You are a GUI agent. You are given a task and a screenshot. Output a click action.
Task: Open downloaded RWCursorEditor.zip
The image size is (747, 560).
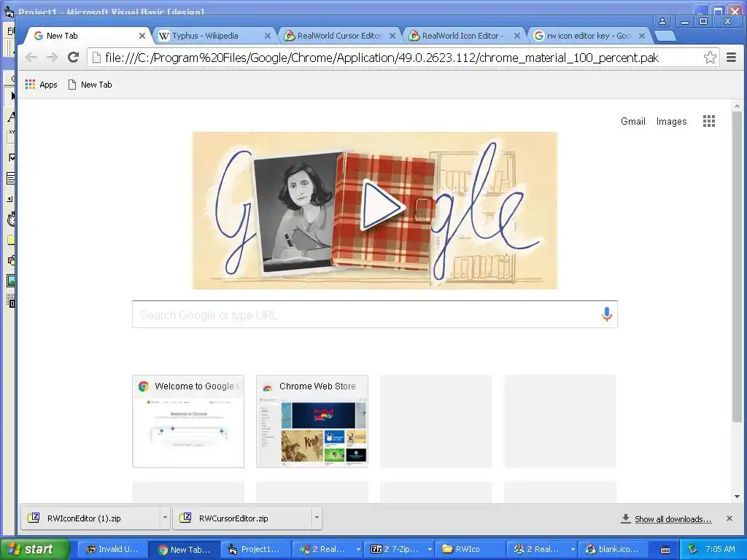(242, 518)
